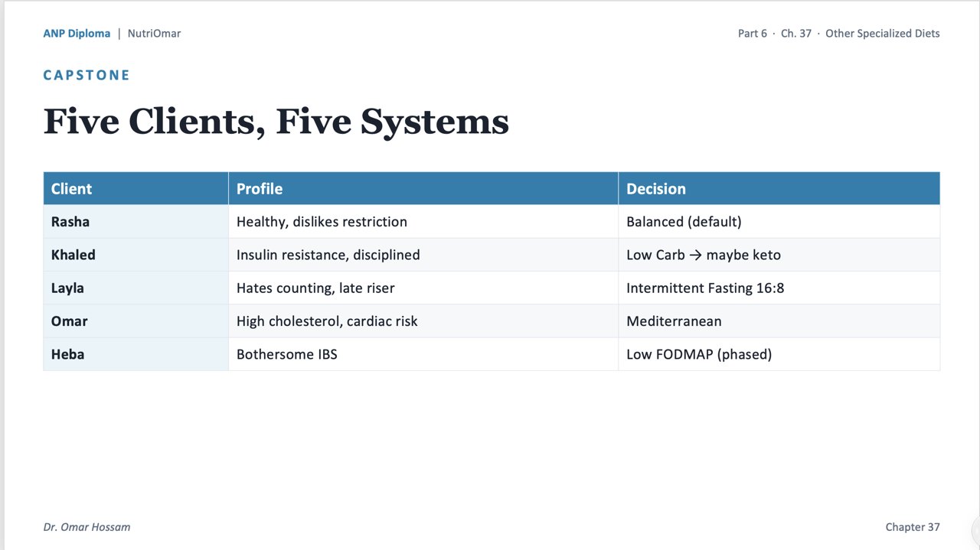Screen dimensions: 980x550
Task: Select Intermittent Fasting 16:8 cell
Action: [779, 288]
